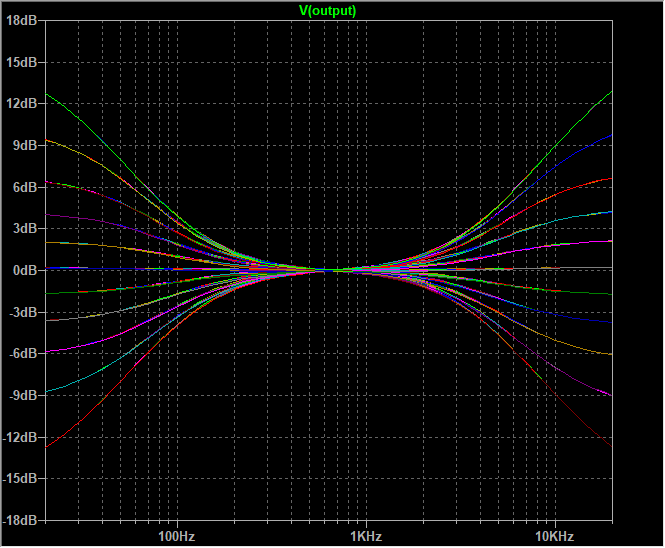This screenshot has height=548, width=665.
Task: Click the 6dB axis label
Action: tap(25, 187)
